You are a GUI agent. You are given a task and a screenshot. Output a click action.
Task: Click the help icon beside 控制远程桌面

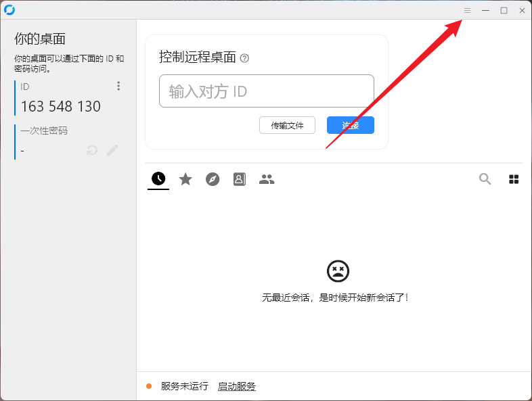(x=244, y=58)
